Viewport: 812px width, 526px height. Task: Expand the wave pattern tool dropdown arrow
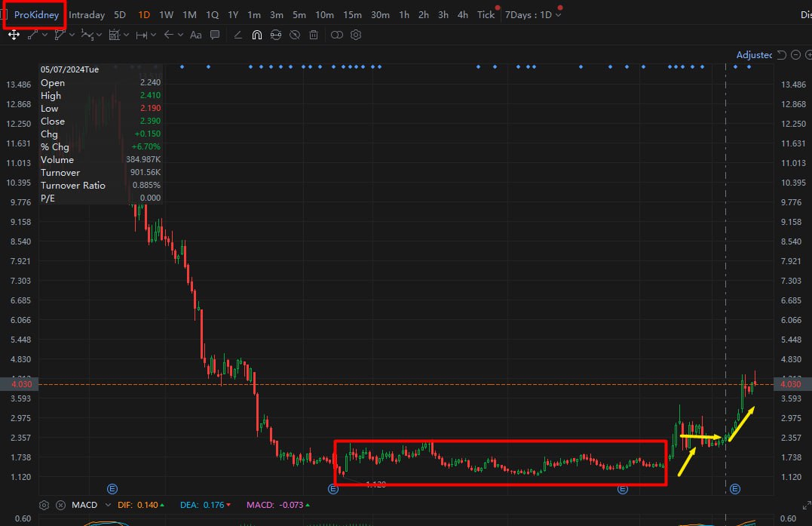tap(99, 35)
